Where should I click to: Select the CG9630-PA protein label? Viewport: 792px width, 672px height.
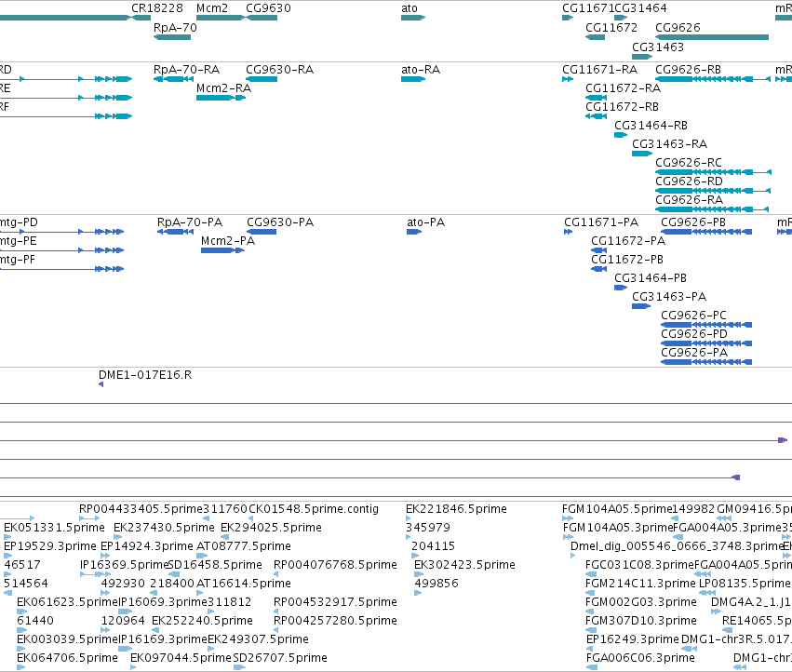tap(280, 222)
